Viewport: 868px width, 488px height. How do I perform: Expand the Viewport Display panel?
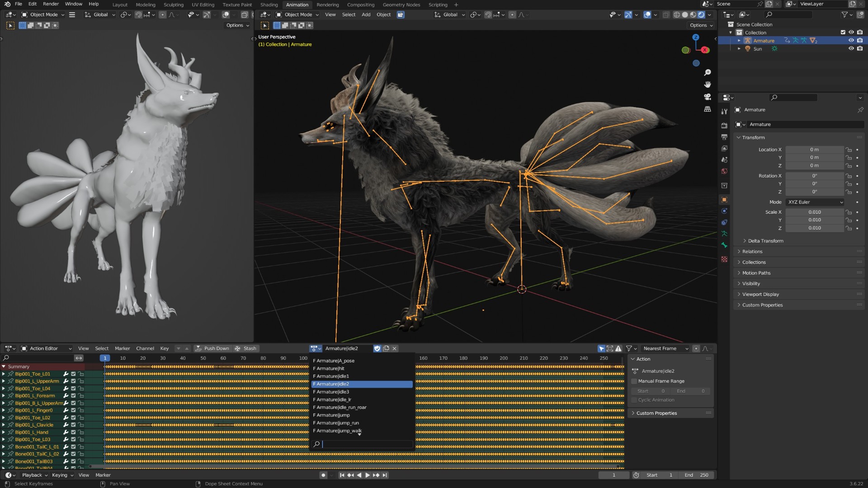point(760,294)
